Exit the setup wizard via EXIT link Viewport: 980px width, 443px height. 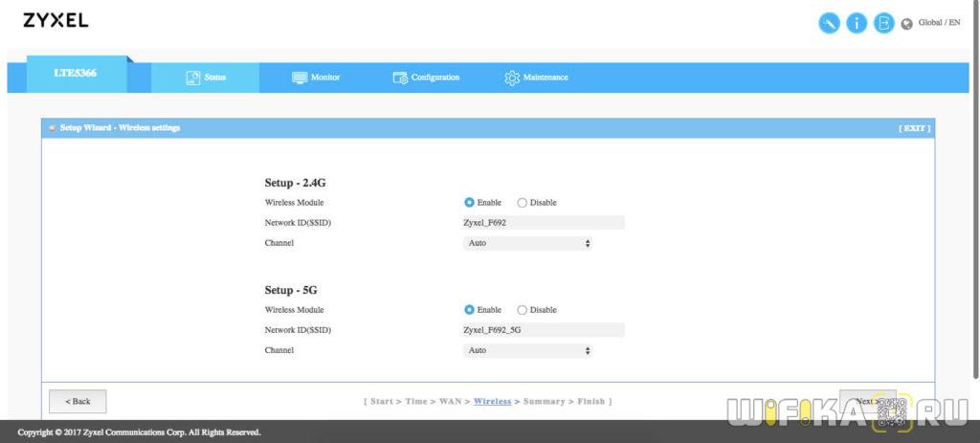(913, 128)
